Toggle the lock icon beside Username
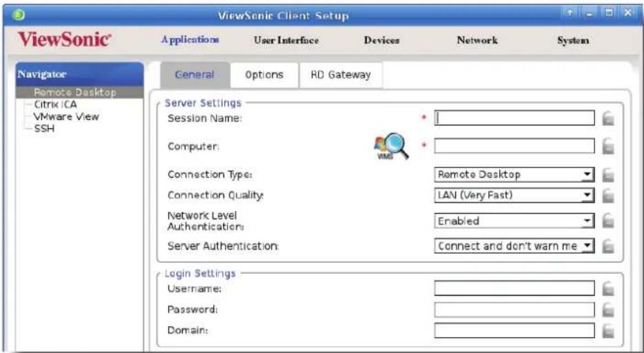 [x=608, y=289]
